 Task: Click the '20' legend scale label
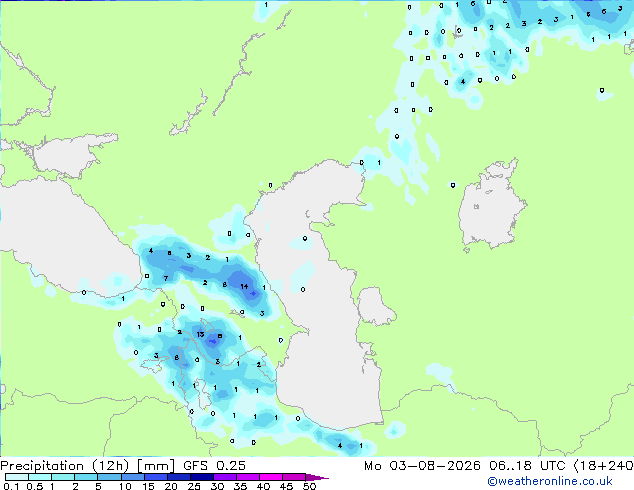tap(171, 486)
